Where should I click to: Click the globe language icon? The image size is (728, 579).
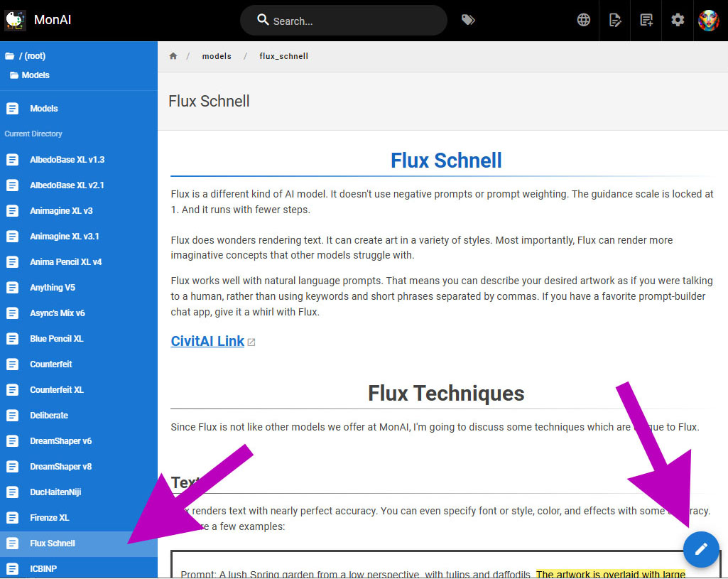click(583, 20)
